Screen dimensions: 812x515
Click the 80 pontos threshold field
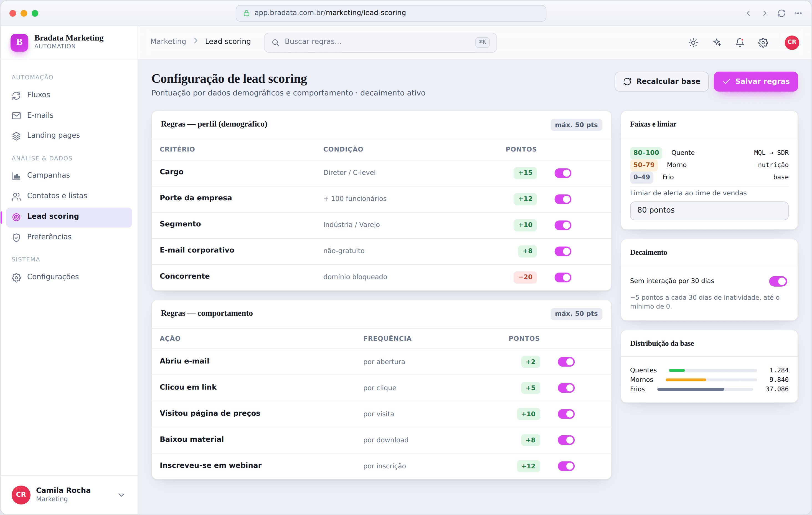(x=709, y=211)
